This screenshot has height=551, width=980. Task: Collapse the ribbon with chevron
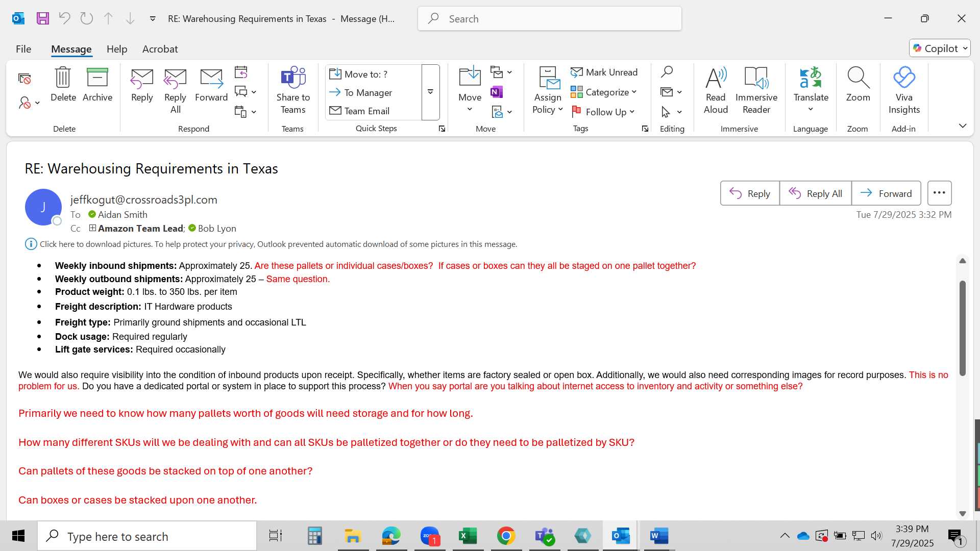pyautogui.click(x=963, y=126)
